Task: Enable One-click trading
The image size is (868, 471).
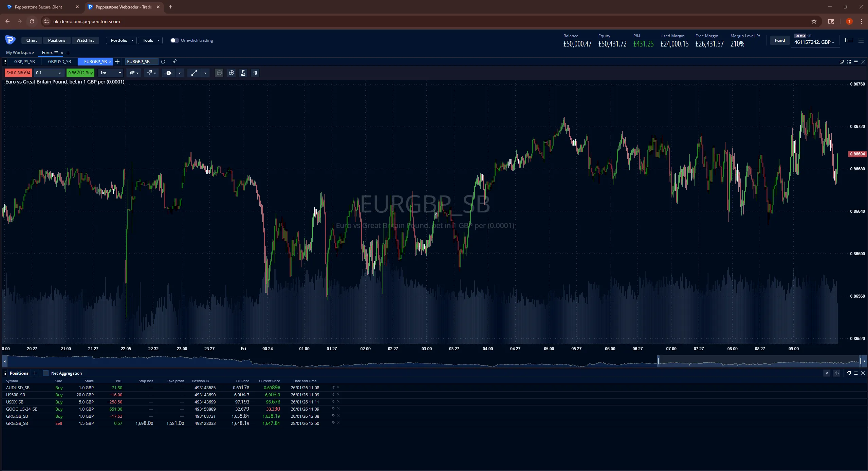Action: pos(174,40)
